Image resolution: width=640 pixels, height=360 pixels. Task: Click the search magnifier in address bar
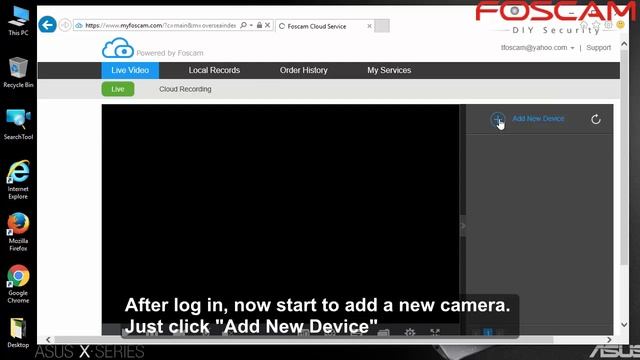point(243,25)
